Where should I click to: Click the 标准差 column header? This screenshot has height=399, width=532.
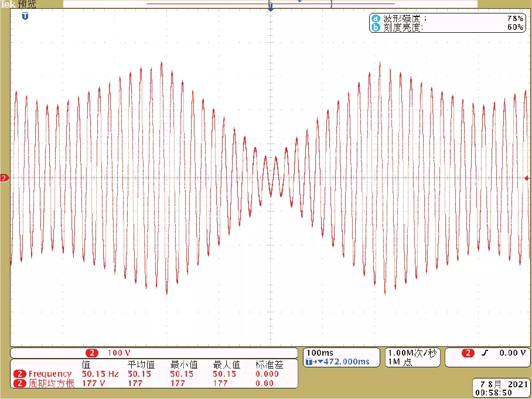[x=269, y=365]
